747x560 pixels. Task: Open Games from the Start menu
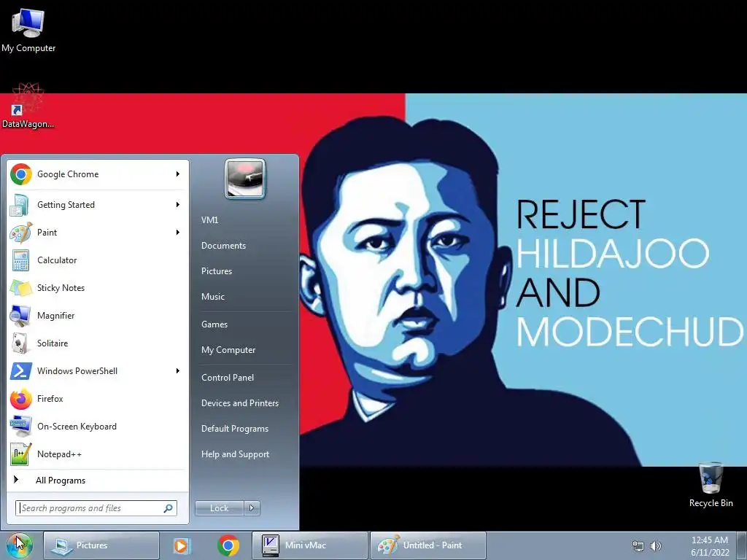tap(214, 324)
